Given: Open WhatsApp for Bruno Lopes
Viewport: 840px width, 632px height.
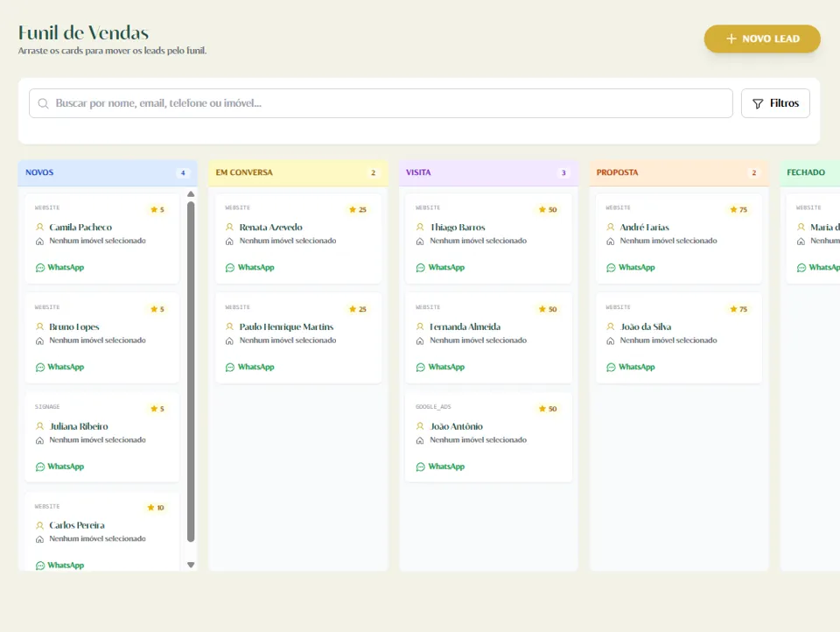Looking at the screenshot, I should pos(60,367).
